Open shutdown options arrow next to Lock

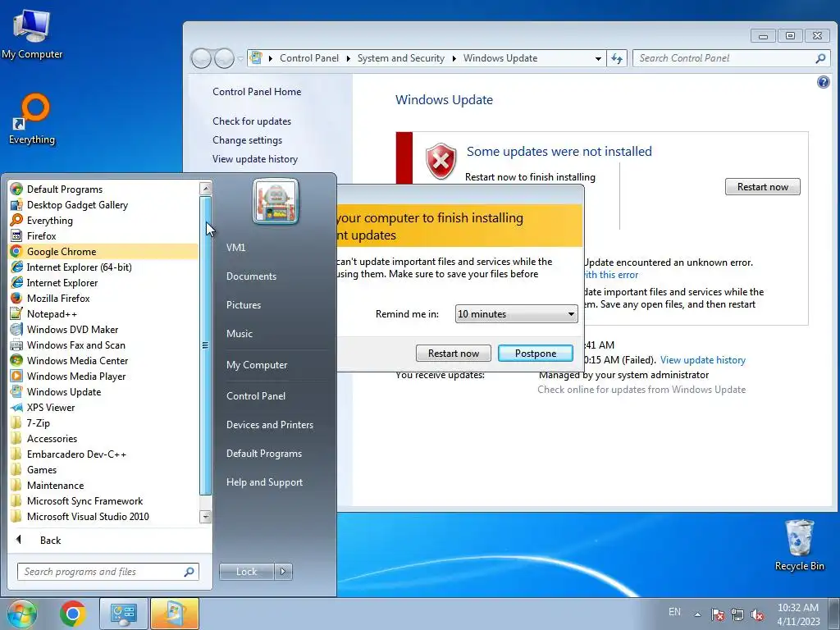[283, 572]
